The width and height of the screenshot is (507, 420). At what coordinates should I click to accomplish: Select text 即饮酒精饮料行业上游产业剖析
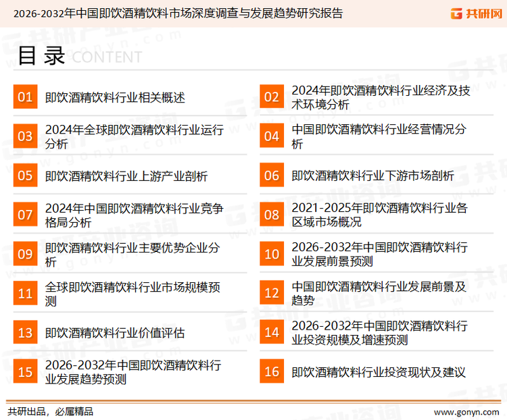point(126,176)
